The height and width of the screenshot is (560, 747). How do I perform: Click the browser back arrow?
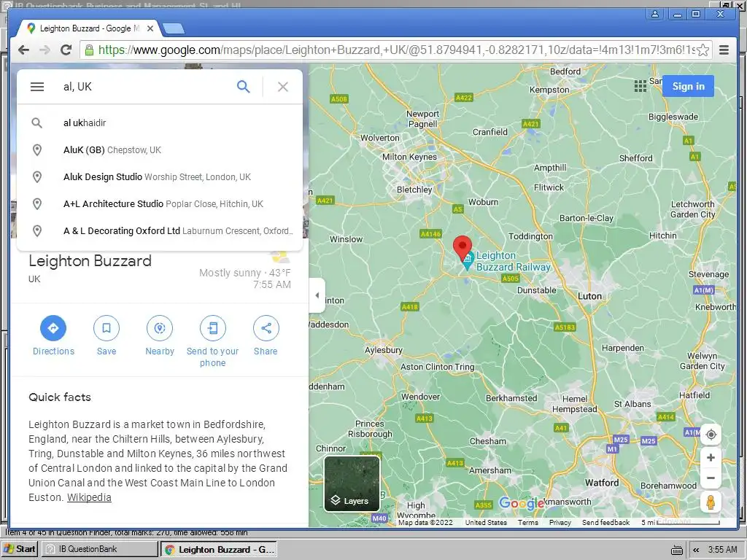(23, 50)
